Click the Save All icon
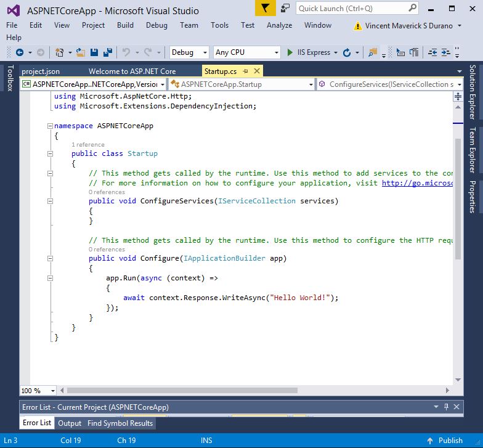 108,52
